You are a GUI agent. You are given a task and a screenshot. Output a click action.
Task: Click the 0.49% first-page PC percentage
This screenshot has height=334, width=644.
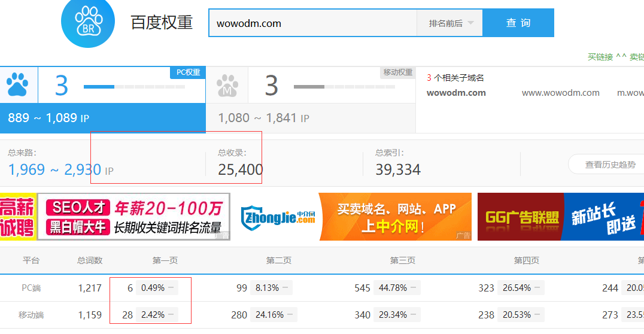coord(157,288)
